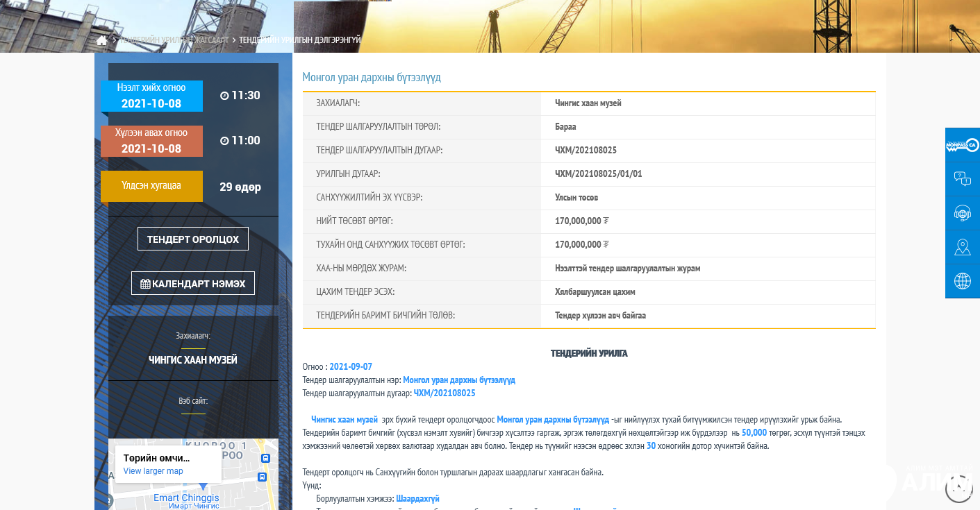Click Монгол уран дархны бүтээлүүд page title
The image size is (980, 510).
click(372, 77)
